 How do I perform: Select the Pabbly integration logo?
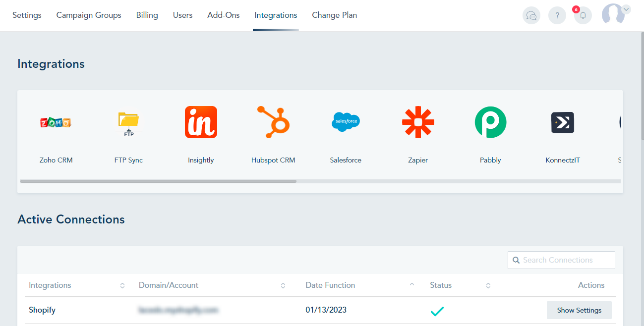coord(490,122)
